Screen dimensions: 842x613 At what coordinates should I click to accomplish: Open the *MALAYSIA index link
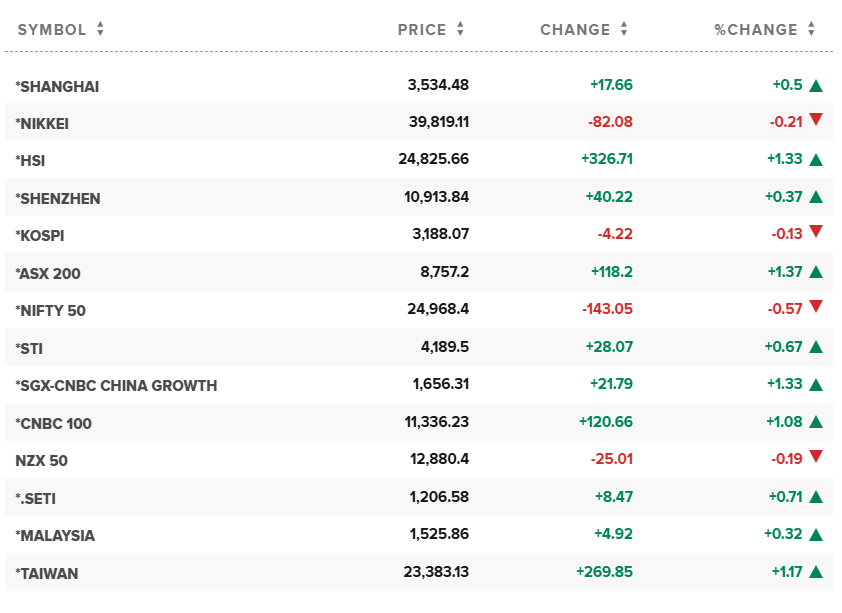tap(55, 535)
